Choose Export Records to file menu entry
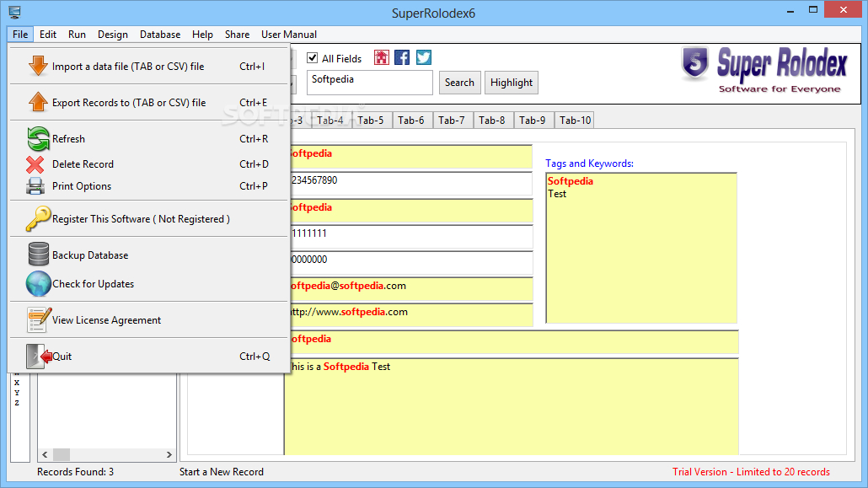The image size is (868, 488). click(x=149, y=103)
